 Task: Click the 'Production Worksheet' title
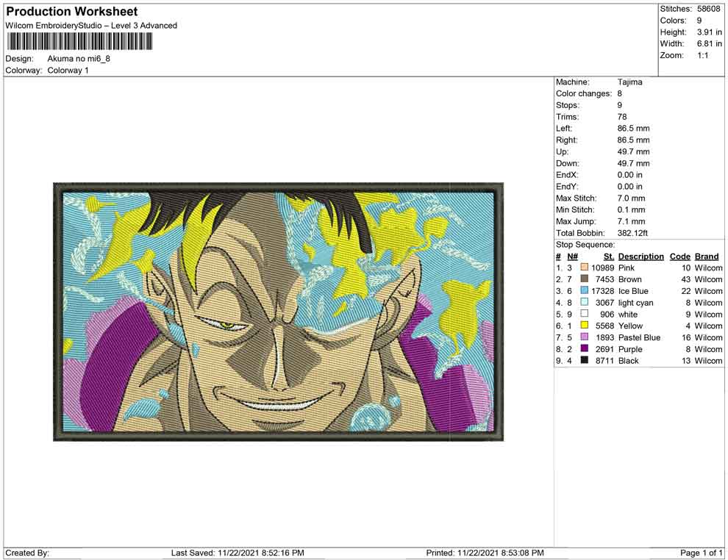[x=72, y=12]
